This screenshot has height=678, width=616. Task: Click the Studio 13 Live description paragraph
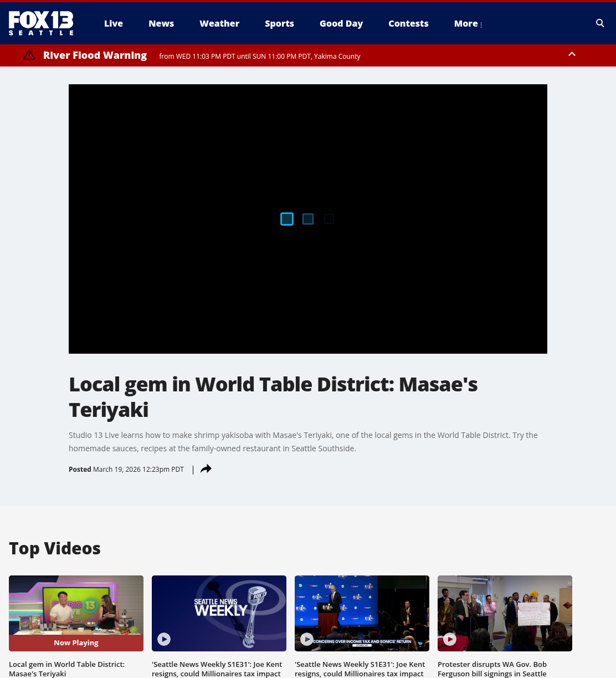(303, 442)
